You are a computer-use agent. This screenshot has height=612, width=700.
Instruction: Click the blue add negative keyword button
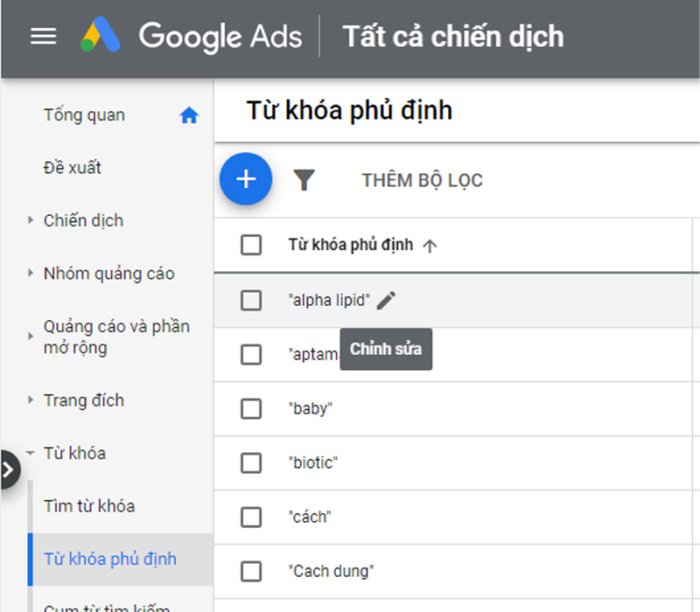pos(246,179)
